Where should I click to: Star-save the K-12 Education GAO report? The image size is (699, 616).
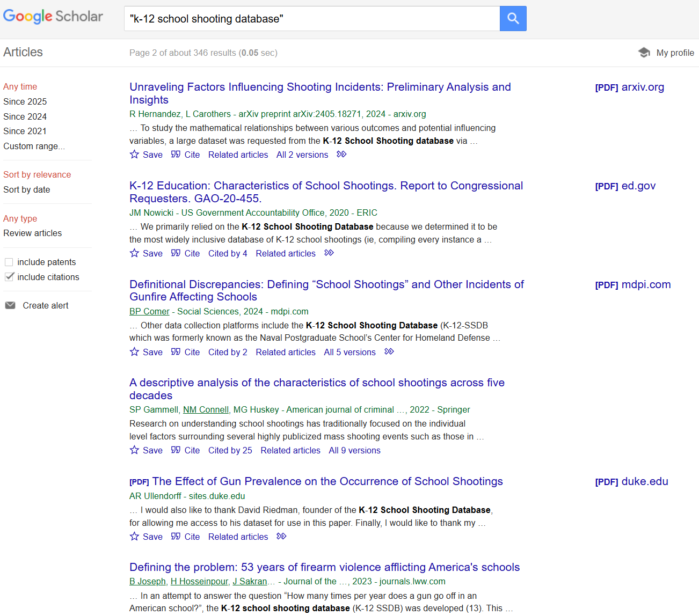(134, 253)
